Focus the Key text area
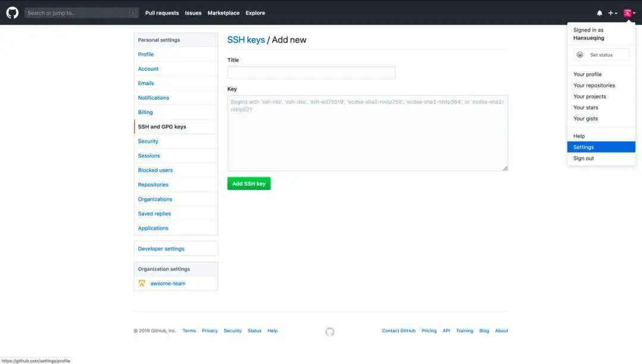 click(368, 133)
